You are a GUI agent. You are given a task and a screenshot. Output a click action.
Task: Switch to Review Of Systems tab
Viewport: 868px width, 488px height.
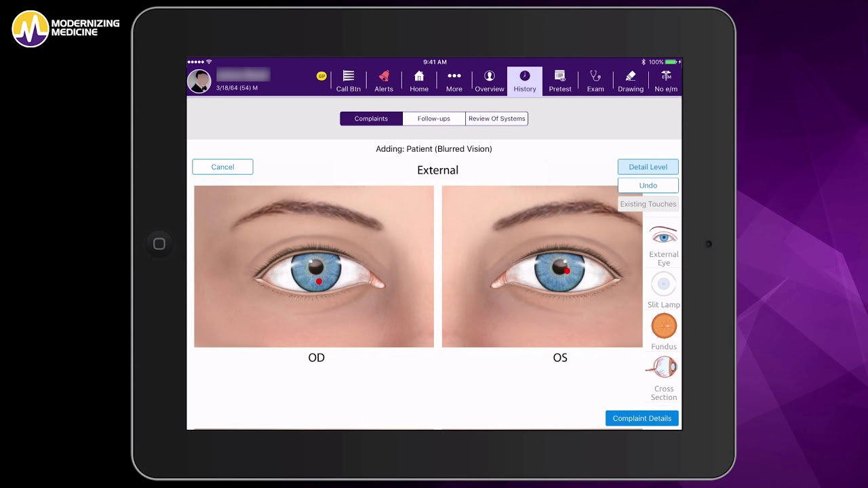click(x=496, y=119)
